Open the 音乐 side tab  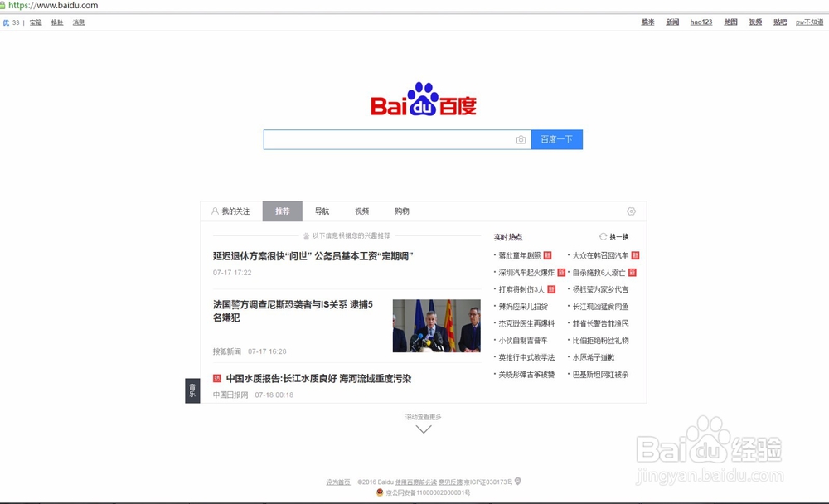[192, 390]
